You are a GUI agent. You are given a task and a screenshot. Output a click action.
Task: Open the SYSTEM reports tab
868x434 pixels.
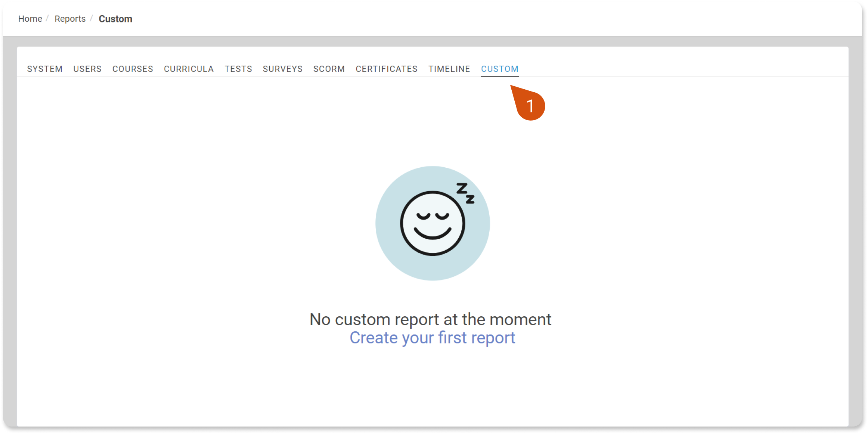(x=45, y=69)
